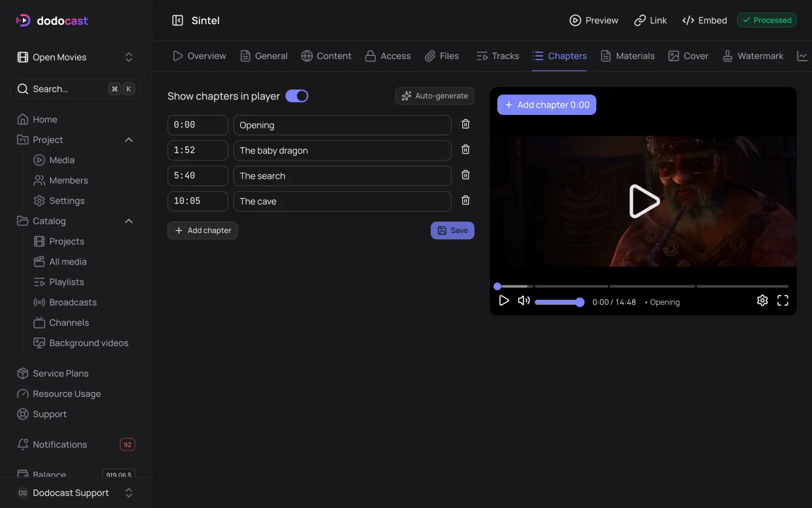Switch to the Tracks tab
Viewport: 812px width, 508px height.
click(x=497, y=56)
